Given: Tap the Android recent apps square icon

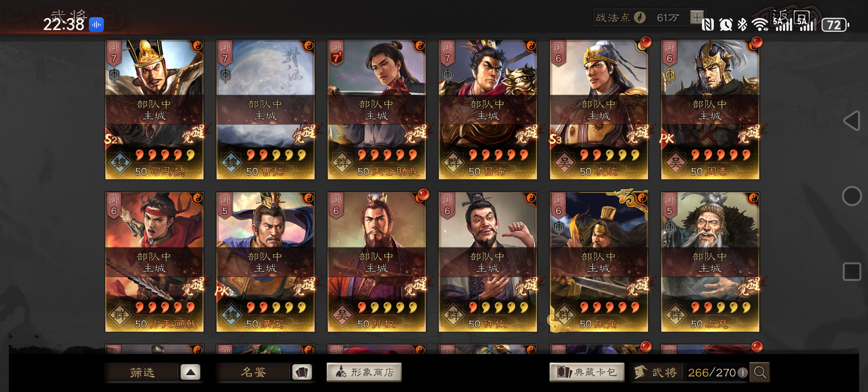Looking at the screenshot, I should 852,271.
